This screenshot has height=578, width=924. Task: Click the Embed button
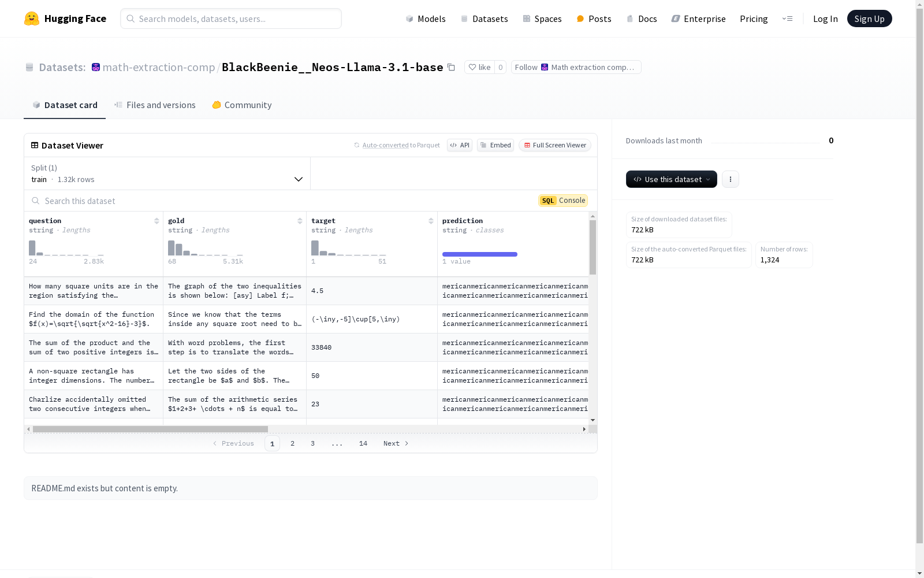[495, 145]
